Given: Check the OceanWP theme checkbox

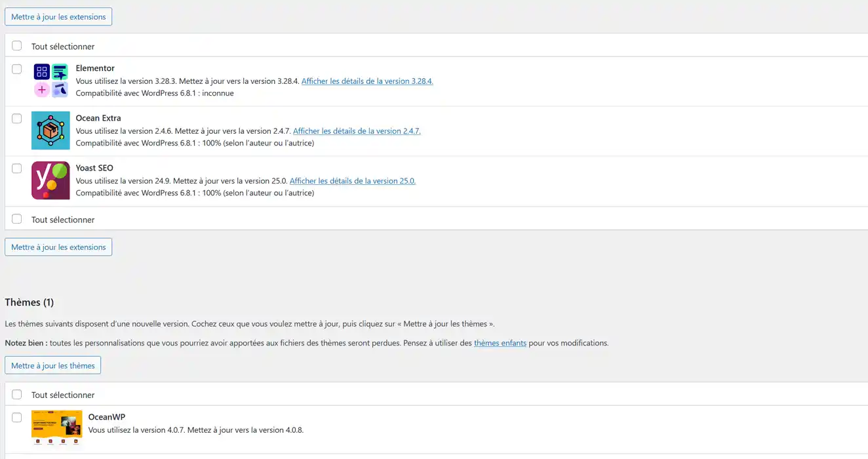Looking at the screenshot, I should (17, 417).
